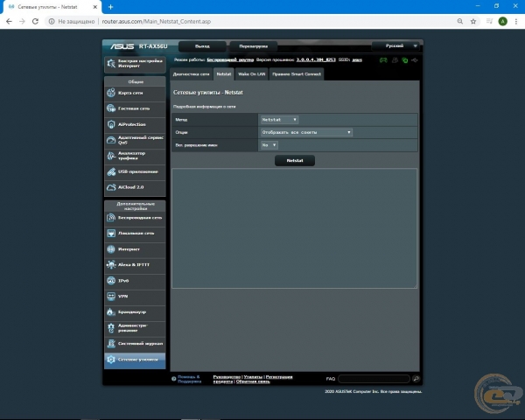Click inside the Netstat output text area
The image size is (525, 420).
(295, 228)
